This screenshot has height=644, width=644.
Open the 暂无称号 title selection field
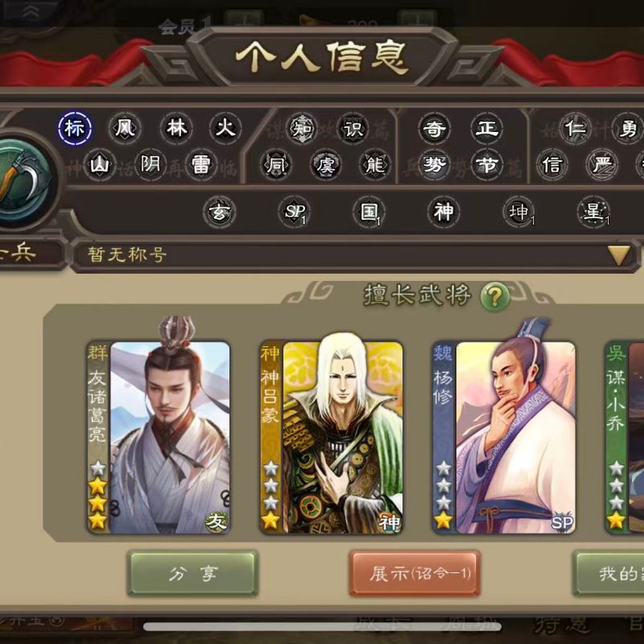[355, 255]
